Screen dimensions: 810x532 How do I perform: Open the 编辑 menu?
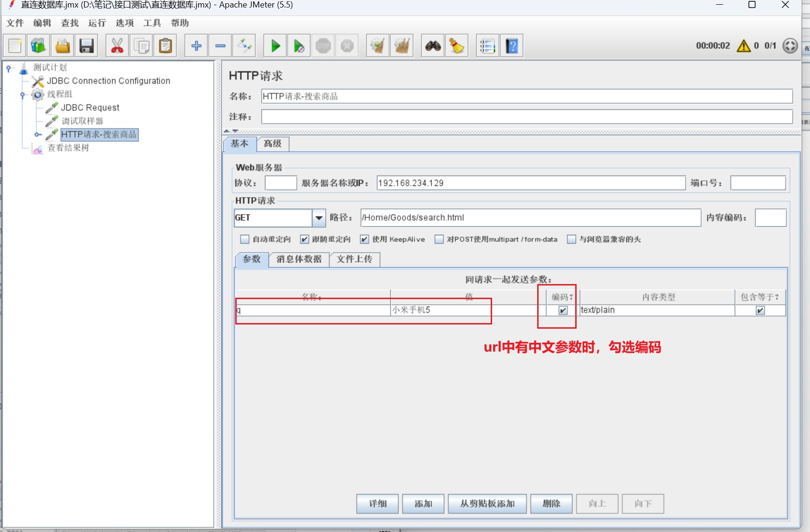[42, 23]
